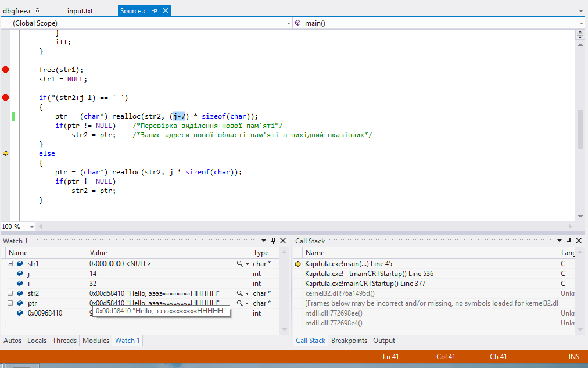Switch to the Watch 1 tab
588x369 pixels.
(127, 341)
